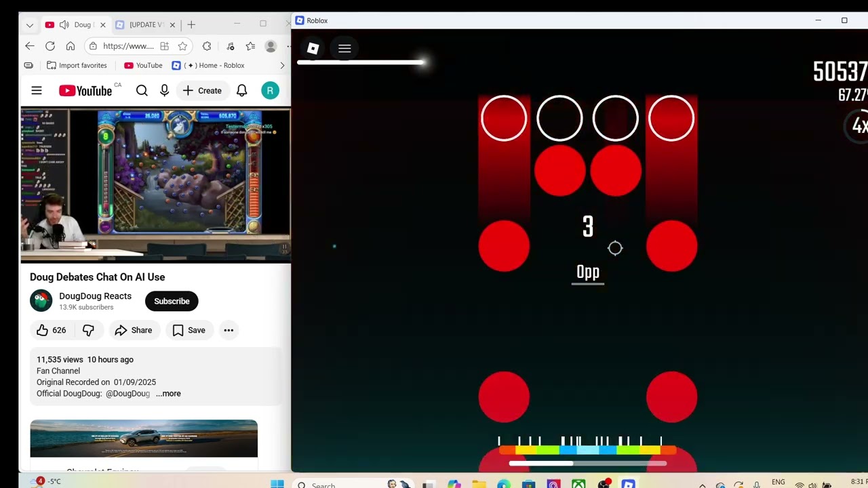This screenshot has height=488, width=868.
Task: Open the Create dropdown button
Action: pos(202,91)
